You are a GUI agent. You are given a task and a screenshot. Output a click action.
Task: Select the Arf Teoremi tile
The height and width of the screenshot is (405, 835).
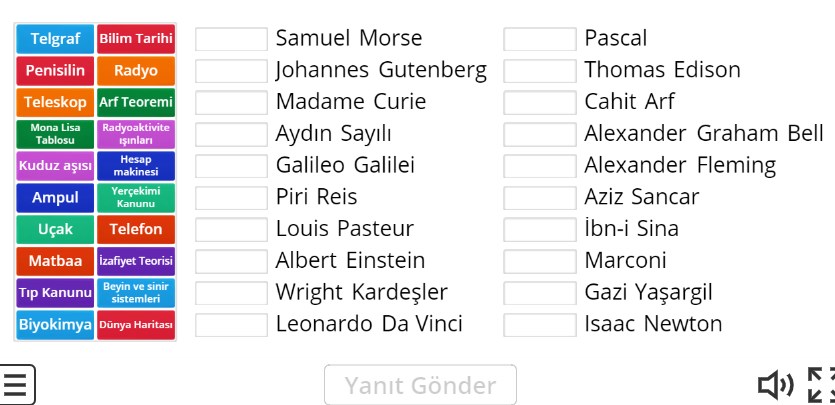pyautogui.click(x=136, y=102)
